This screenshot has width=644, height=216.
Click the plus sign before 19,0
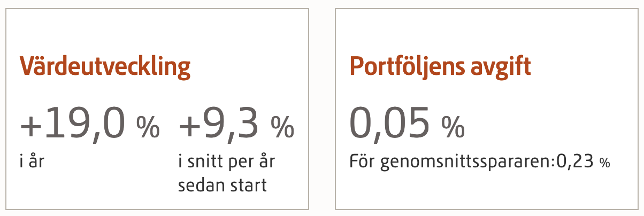pyautogui.click(x=30, y=126)
